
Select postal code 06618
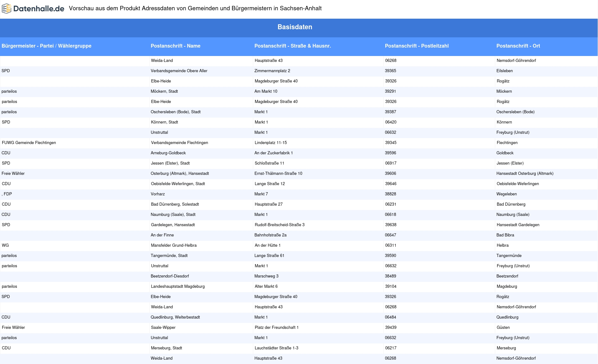(x=391, y=215)
